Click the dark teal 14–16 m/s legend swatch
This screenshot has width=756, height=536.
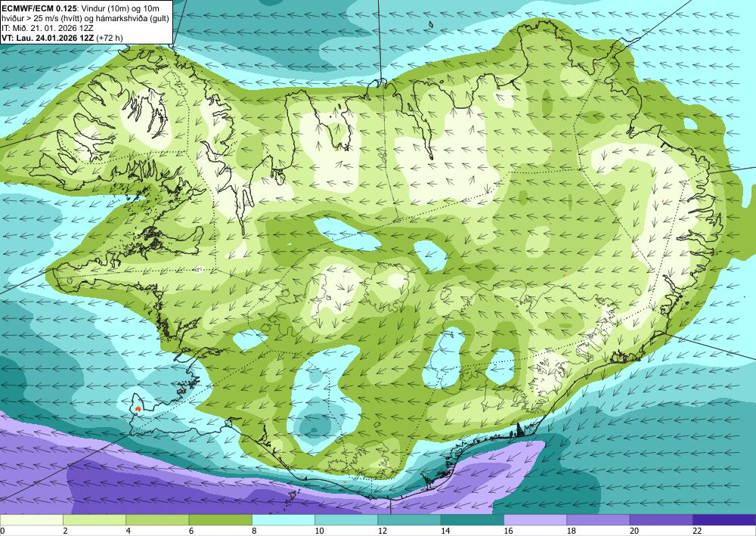tap(472, 519)
